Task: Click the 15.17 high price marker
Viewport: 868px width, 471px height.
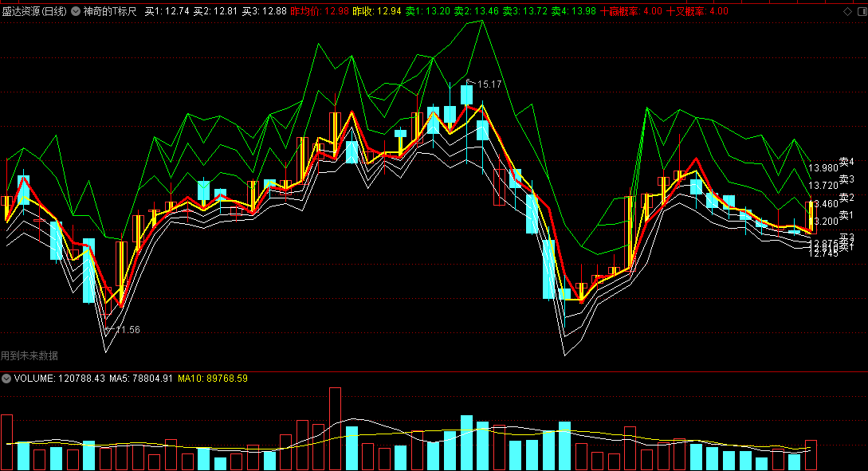Action: 489,84
